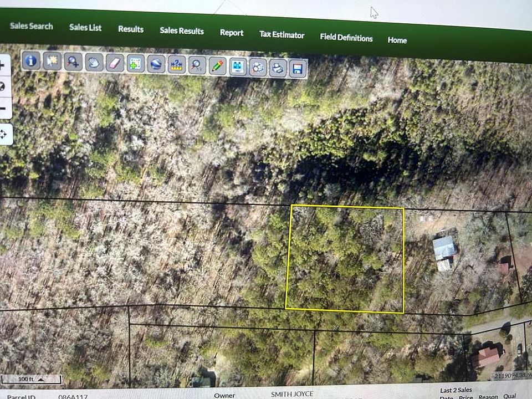Select the measure distance ruler tool
Viewport: 532px width, 399px height.
pos(177,64)
